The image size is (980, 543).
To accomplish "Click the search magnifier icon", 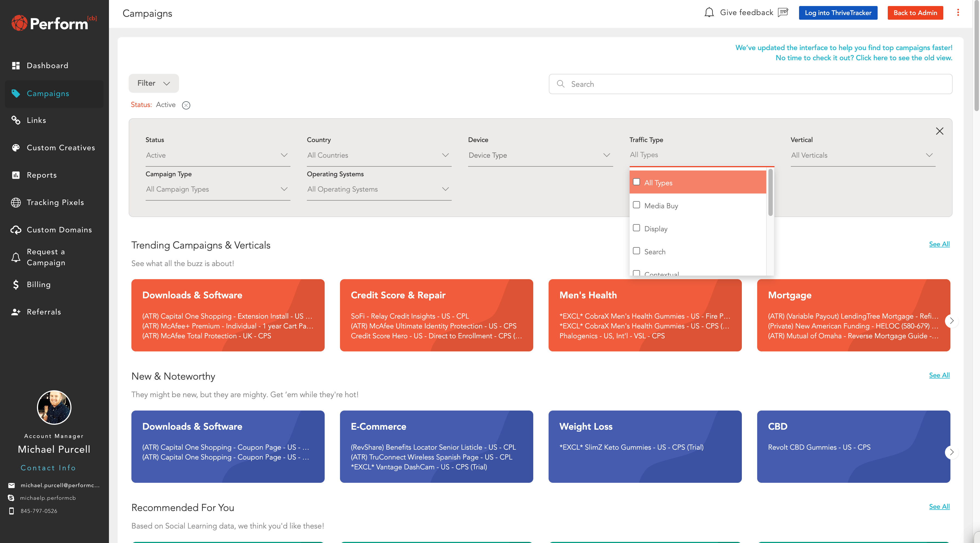I will [560, 84].
